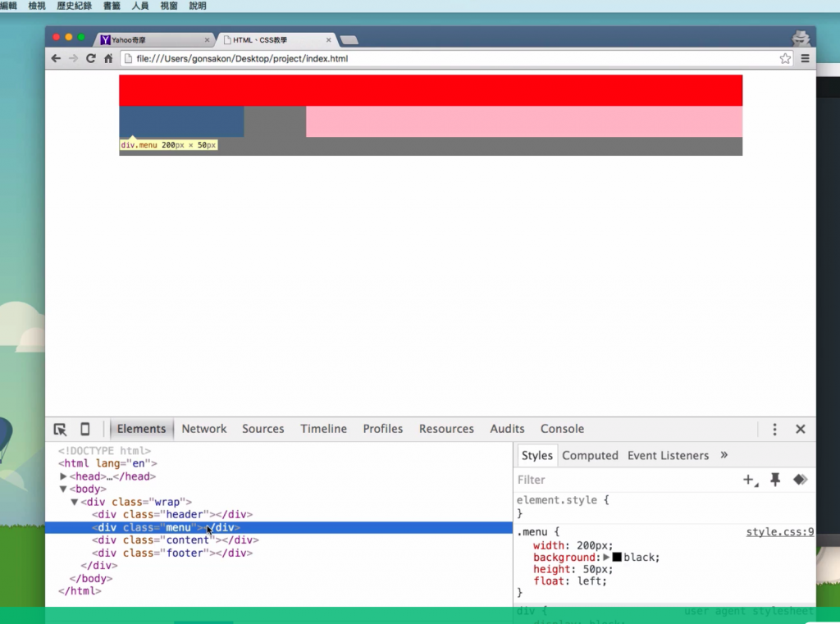Collapse the div class wrap node
Screen dimensions: 840x624
[x=75, y=502]
